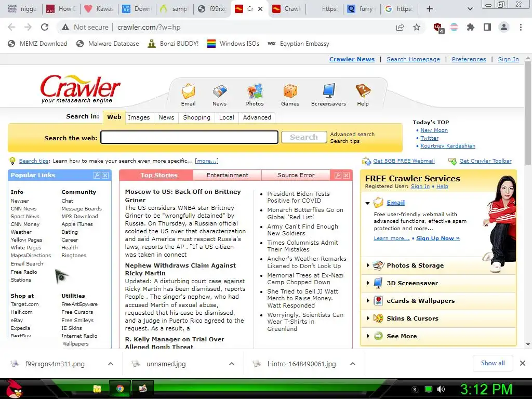Open the uBlock Origin extension icon
532x399 pixels.
[438, 28]
